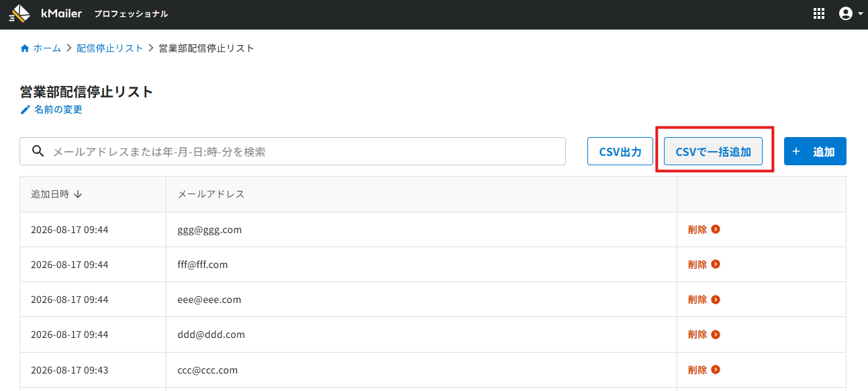Click the home icon in breadcrumb

point(25,48)
